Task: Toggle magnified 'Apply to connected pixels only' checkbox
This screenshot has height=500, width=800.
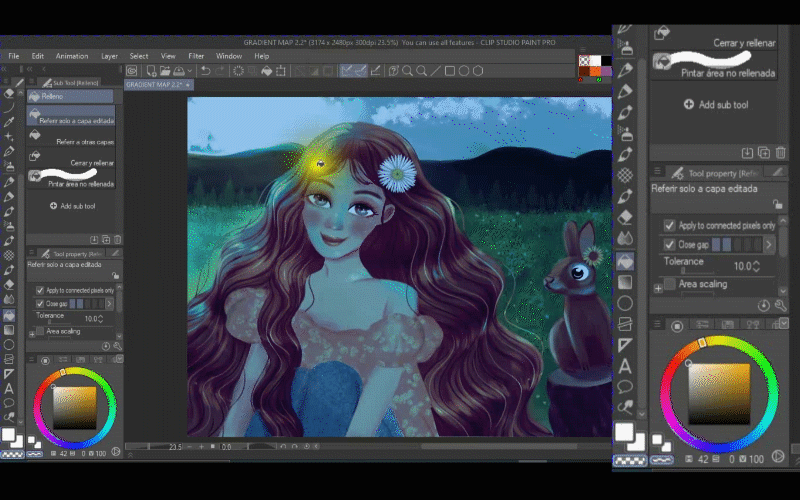Action: (670, 226)
